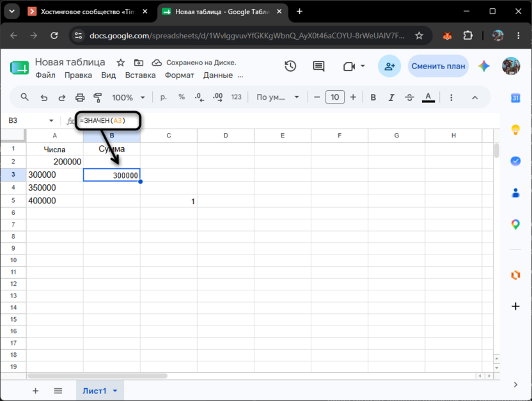Open the Вставка menu
This screenshot has width=532, height=401.
[140, 75]
